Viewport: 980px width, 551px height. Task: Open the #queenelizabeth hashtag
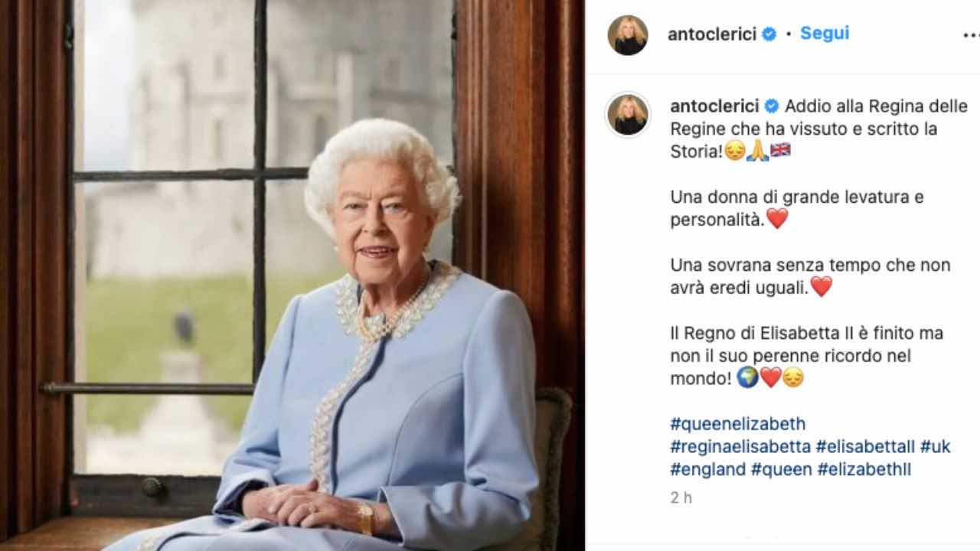[738, 424]
